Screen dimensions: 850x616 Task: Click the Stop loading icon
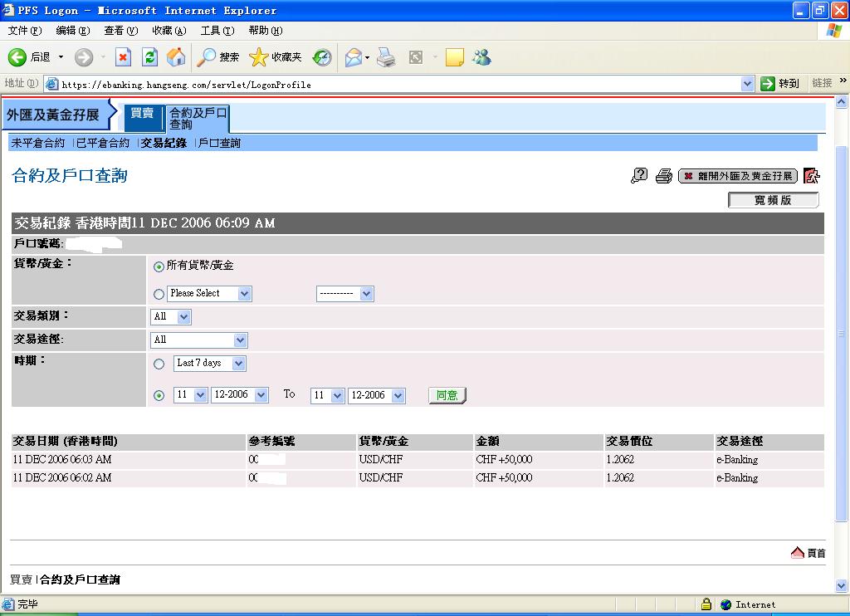[123, 57]
